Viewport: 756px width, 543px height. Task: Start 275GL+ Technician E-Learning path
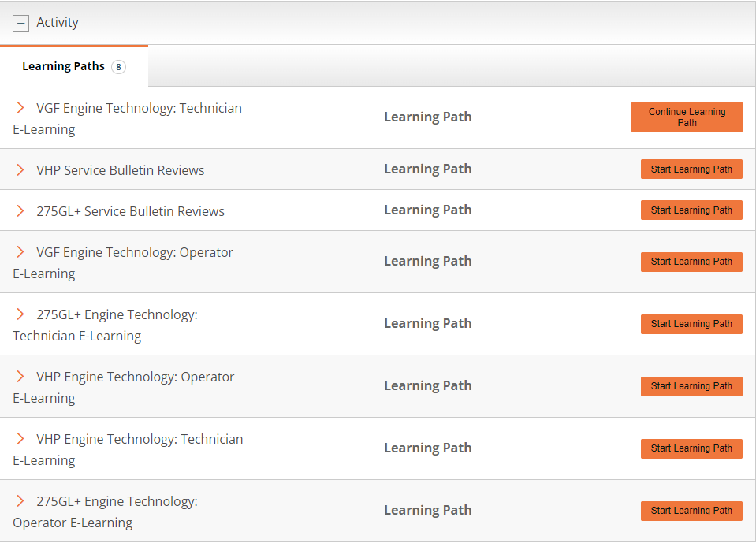coord(691,324)
